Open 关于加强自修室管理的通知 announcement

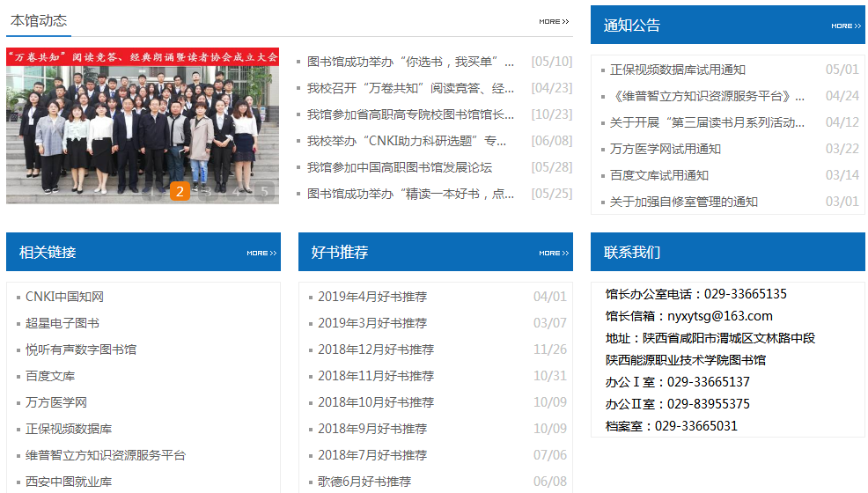tap(684, 202)
